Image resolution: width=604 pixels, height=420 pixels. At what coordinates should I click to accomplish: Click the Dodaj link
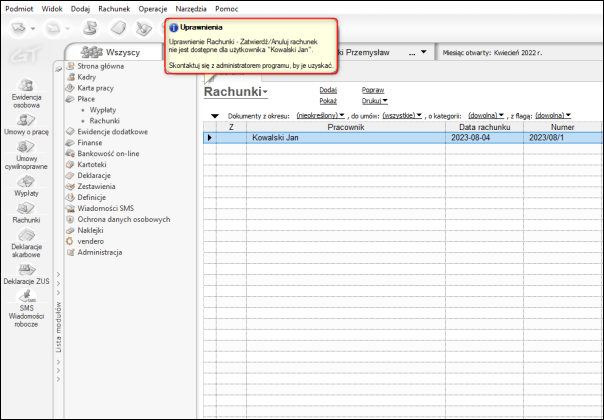[x=327, y=90]
